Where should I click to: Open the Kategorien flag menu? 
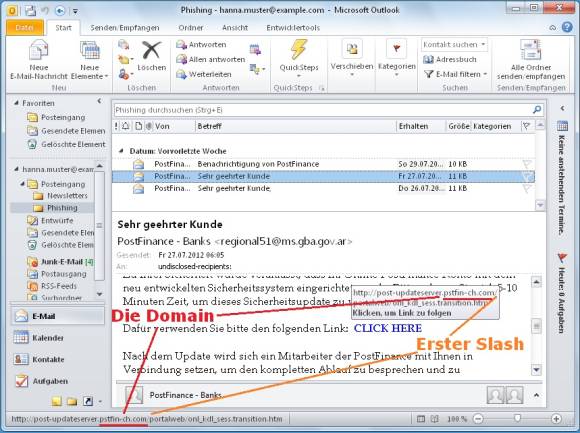pos(397,59)
